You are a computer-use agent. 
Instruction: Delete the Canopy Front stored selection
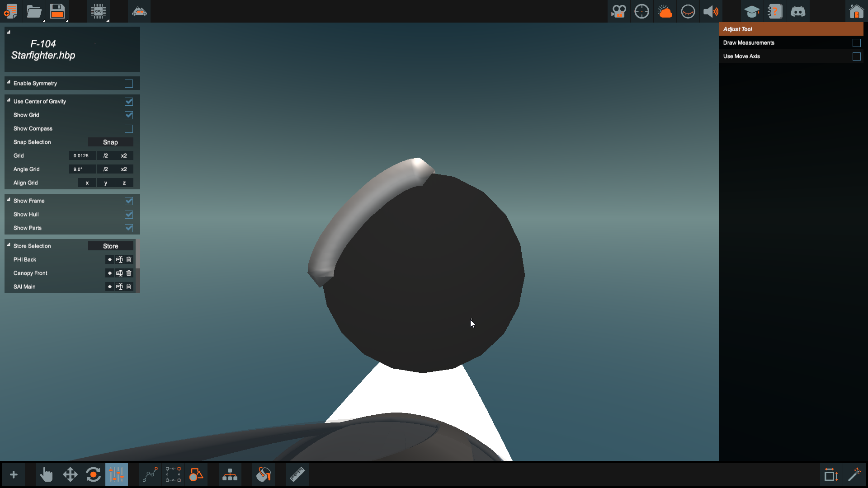point(129,273)
